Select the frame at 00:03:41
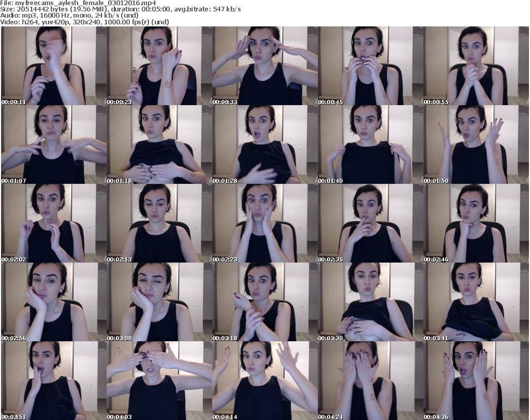 click(476, 302)
